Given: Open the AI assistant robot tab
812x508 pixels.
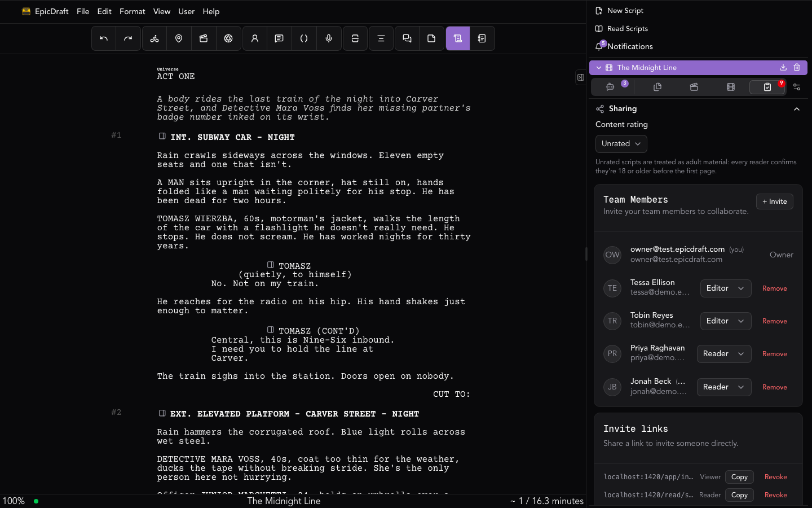Looking at the screenshot, I should (x=610, y=87).
